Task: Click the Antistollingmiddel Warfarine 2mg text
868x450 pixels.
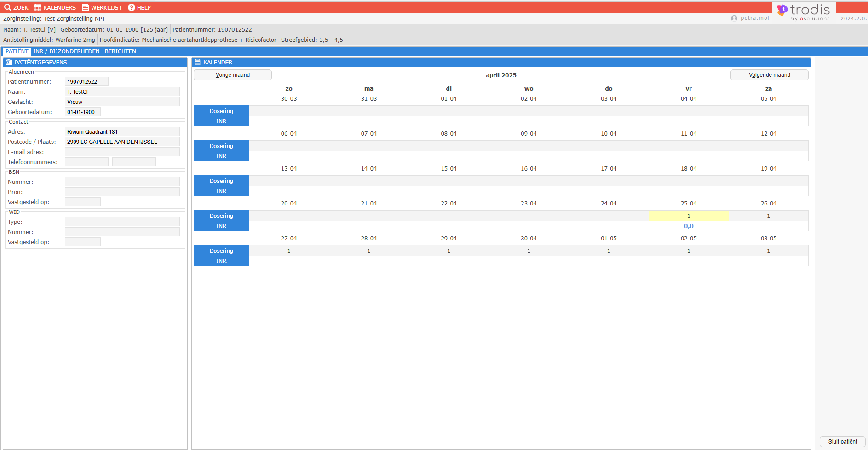Action: (x=49, y=40)
